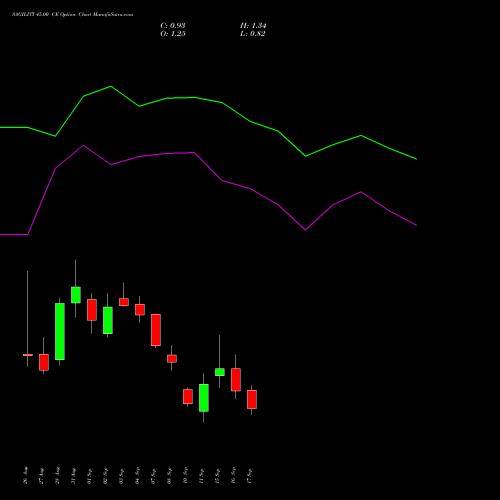The height and width of the screenshot is (500, 500).
Task: Click the green candle for 11 Sep
Action: point(204,398)
